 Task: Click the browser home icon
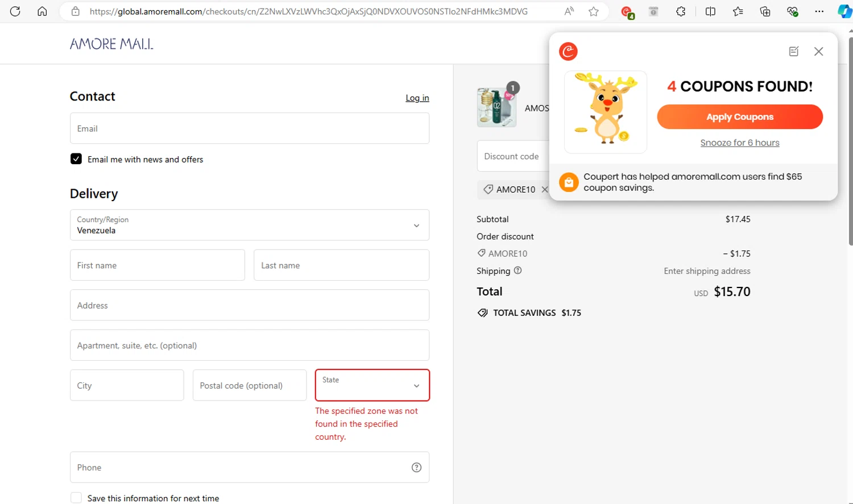pyautogui.click(x=42, y=11)
